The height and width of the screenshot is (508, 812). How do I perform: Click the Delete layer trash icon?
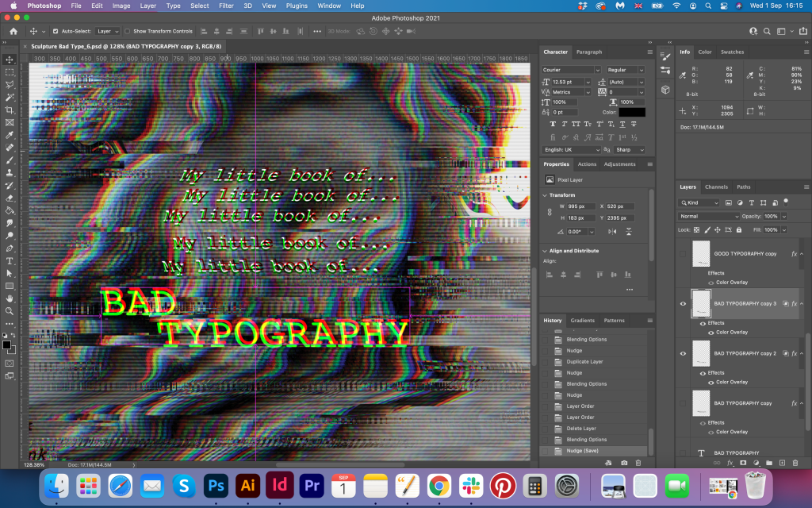(795, 462)
